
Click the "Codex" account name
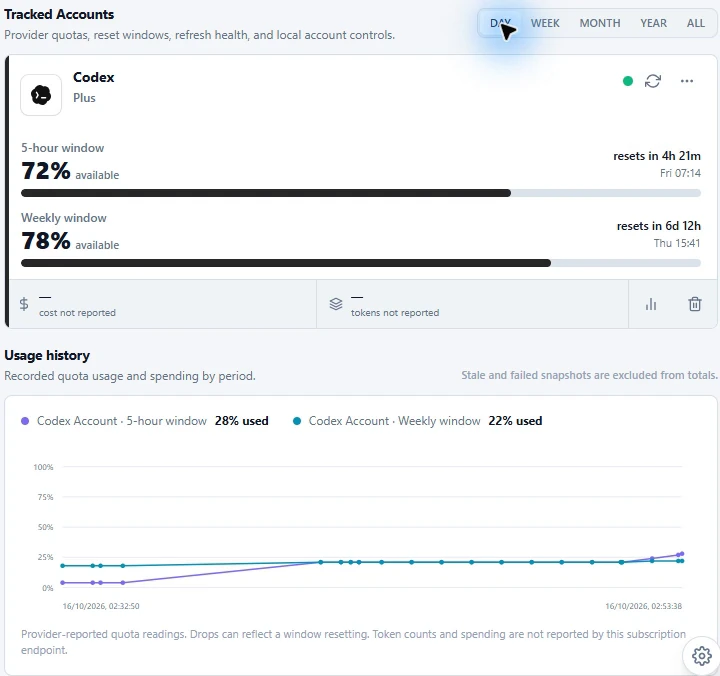94,77
